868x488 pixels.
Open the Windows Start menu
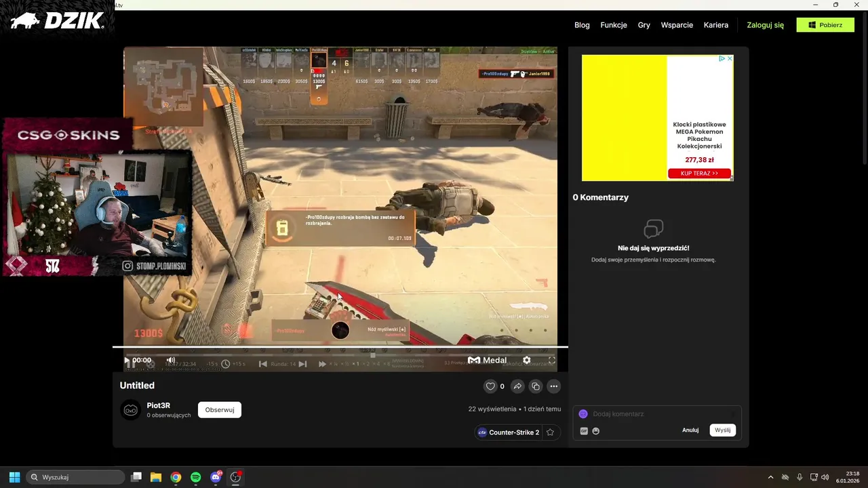pyautogui.click(x=14, y=477)
